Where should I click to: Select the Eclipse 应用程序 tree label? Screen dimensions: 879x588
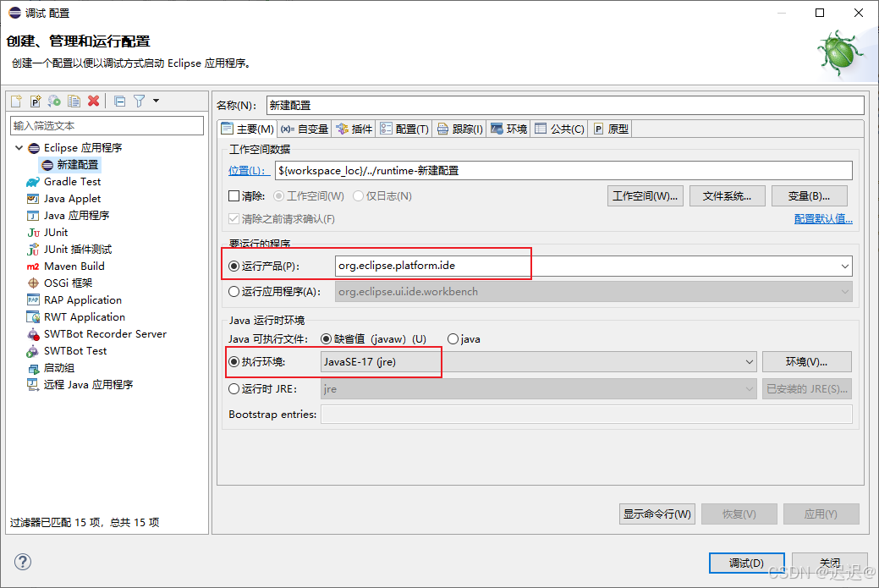tap(83, 147)
